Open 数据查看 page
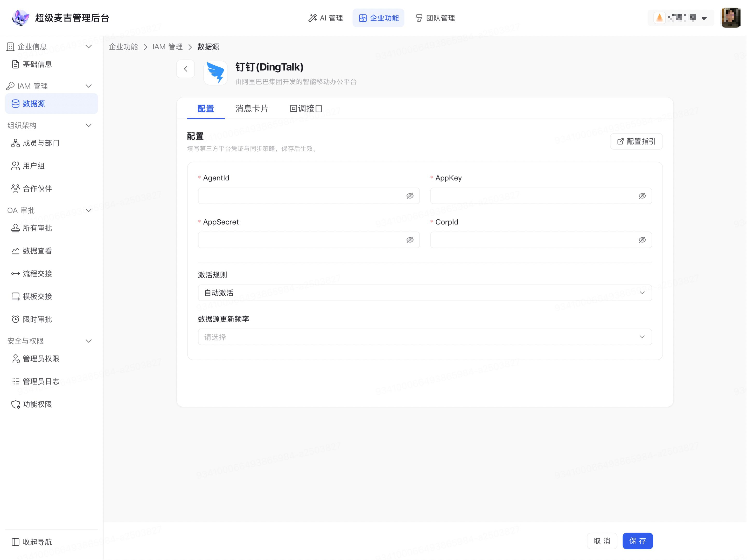This screenshot has width=747, height=560. 51,251
